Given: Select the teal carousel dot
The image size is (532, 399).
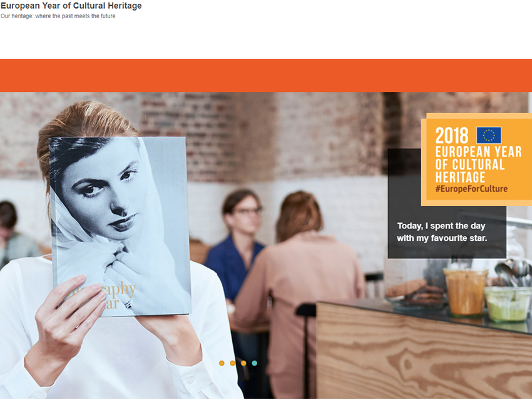Looking at the screenshot, I should pos(255,363).
